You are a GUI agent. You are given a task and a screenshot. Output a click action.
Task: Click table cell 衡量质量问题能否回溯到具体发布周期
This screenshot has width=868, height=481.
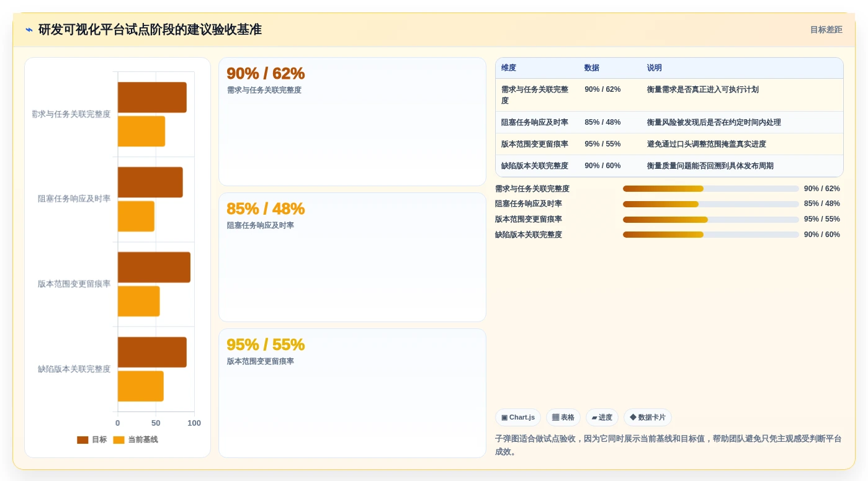pos(710,166)
